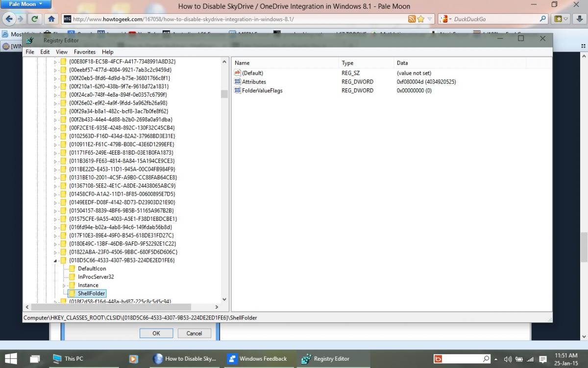Image resolution: width=588 pixels, height=368 pixels.
Task: Switch to Pale Moon taskbar button
Action: click(184, 359)
